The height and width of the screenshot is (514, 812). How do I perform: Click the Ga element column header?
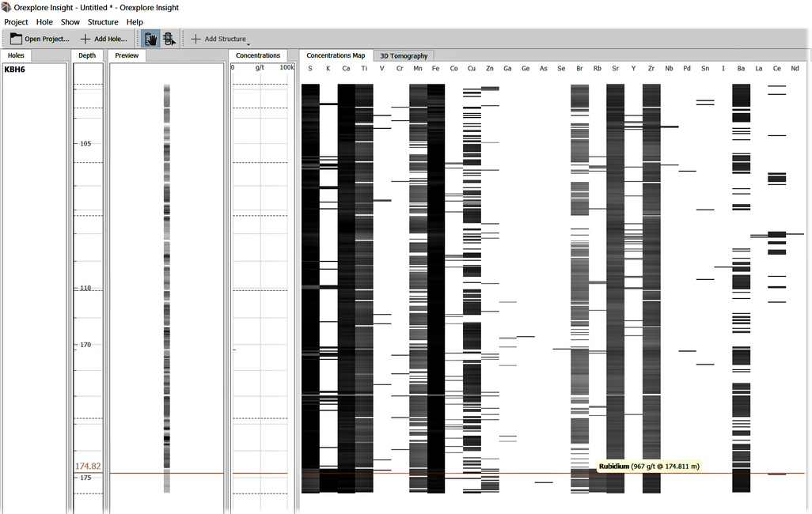(x=507, y=68)
